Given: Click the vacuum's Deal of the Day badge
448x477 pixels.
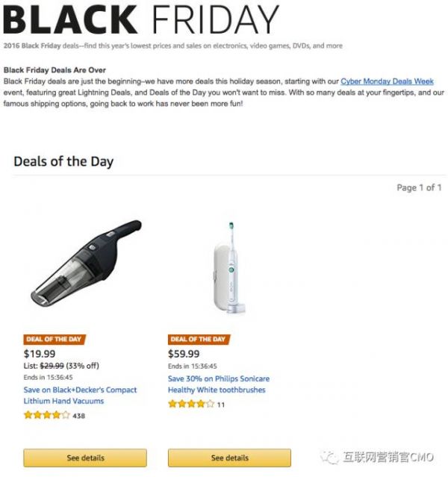Looking at the screenshot, I should point(55,339).
